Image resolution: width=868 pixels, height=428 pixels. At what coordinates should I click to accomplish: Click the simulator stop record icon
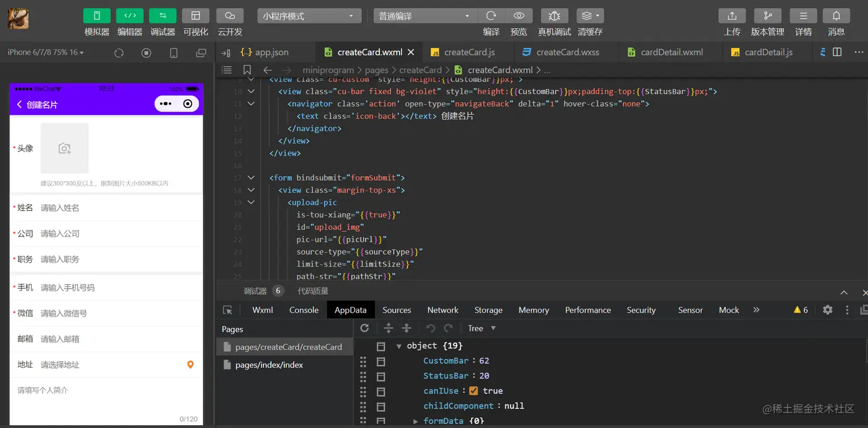[146, 53]
